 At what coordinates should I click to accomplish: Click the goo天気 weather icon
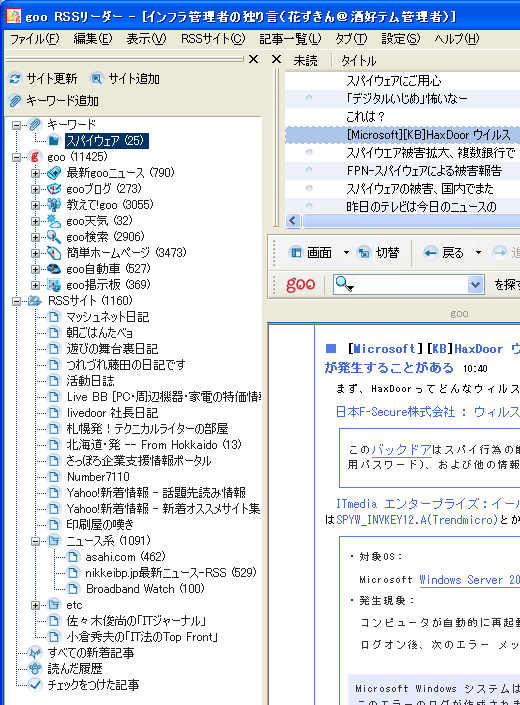[x=54, y=221]
